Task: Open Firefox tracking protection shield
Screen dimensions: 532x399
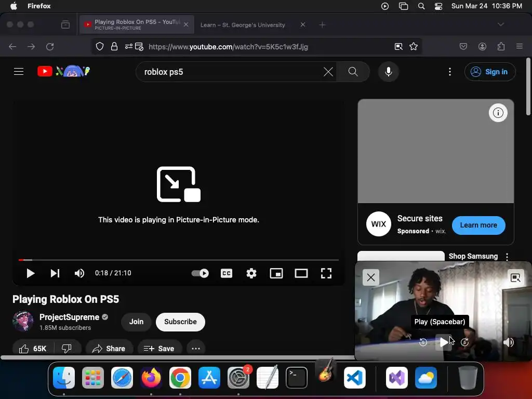Action: click(x=99, y=46)
